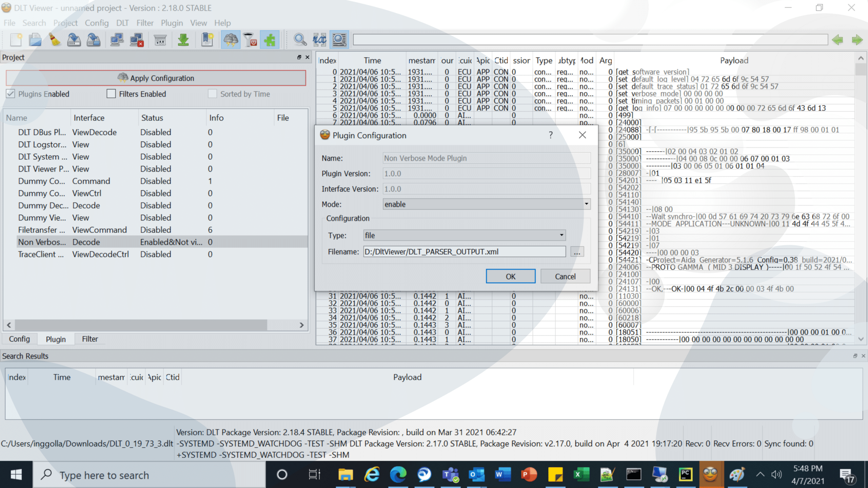Disconnect all ECUs with red X icon
Viewport: 868px width, 488px height.
click(x=137, y=40)
